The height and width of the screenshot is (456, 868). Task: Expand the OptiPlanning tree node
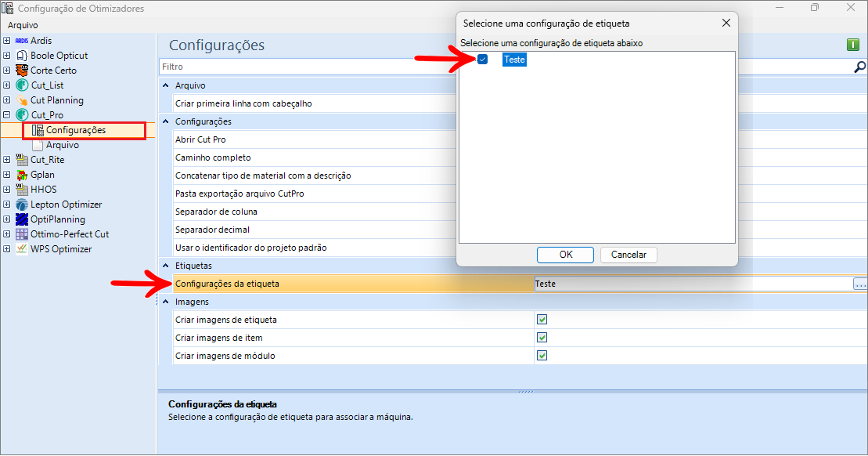coord(6,219)
